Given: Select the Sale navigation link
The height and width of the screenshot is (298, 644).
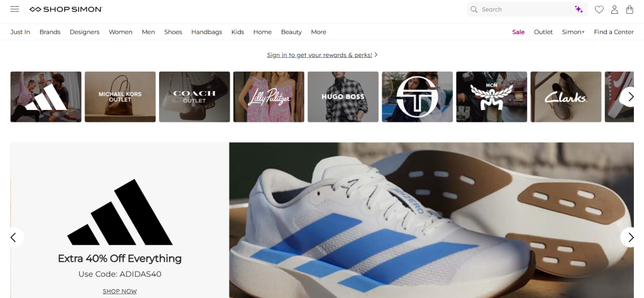Looking at the screenshot, I should 518,32.
